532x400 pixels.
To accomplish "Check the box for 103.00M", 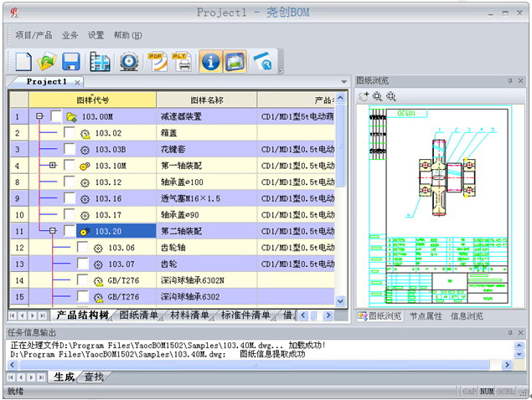I will tap(56, 117).
